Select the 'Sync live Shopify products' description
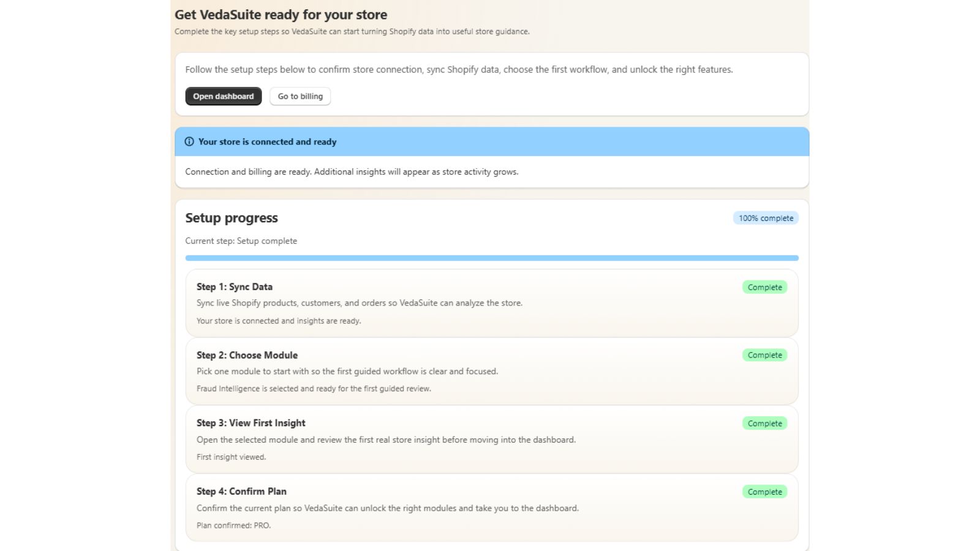Image resolution: width=980 pixels, height=551 pixels. (x=360, y=303)
